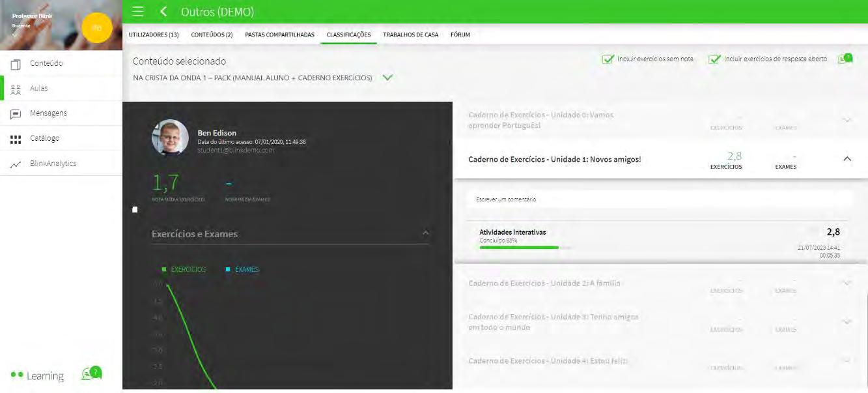Image resolution: width=868 pixels, height=393 pixels.
Task: Toggle cyan EXAMES legend swatch
Action: pos(228,269)
